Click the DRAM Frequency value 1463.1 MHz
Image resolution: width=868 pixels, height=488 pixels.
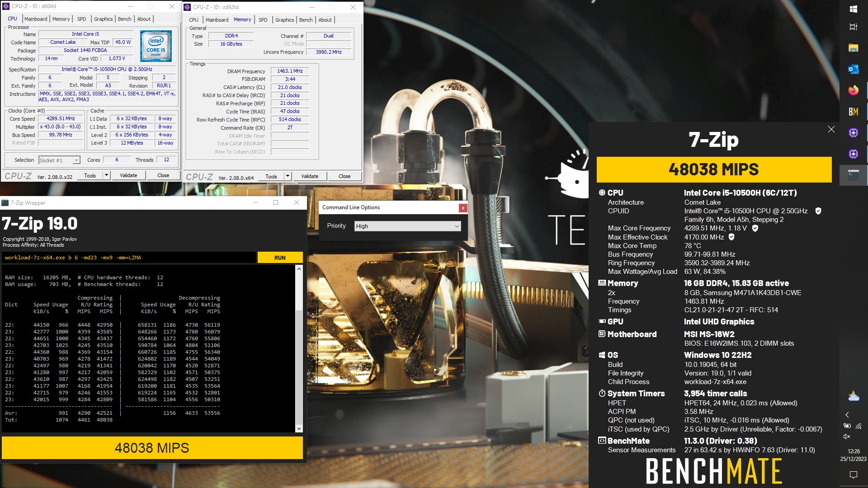tap(290, 71)
